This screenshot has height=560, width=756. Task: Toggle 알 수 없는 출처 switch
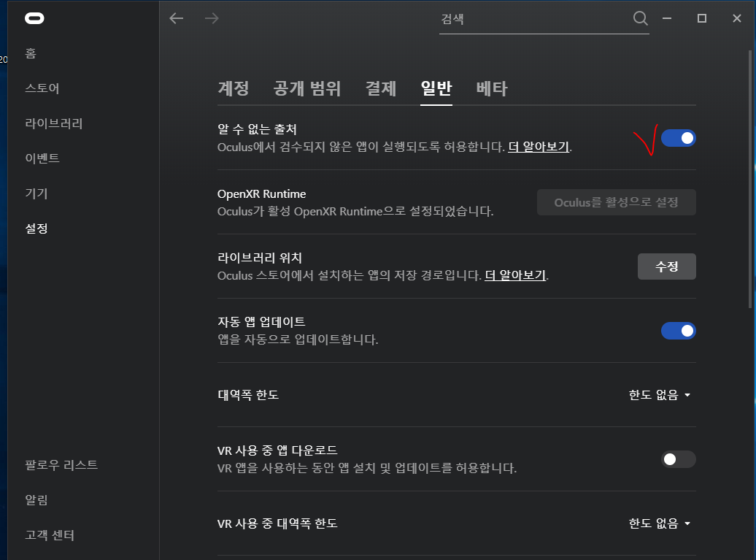coord(679,139)
